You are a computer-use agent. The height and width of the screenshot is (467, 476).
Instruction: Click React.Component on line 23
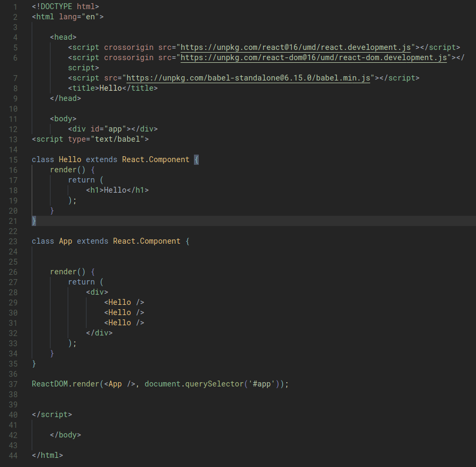(x=147, y=241)
